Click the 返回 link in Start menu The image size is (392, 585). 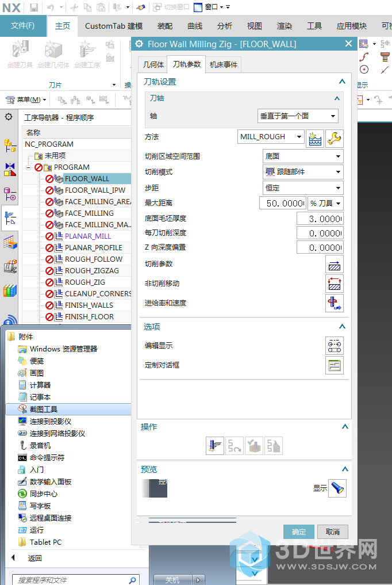pos(34,558)
